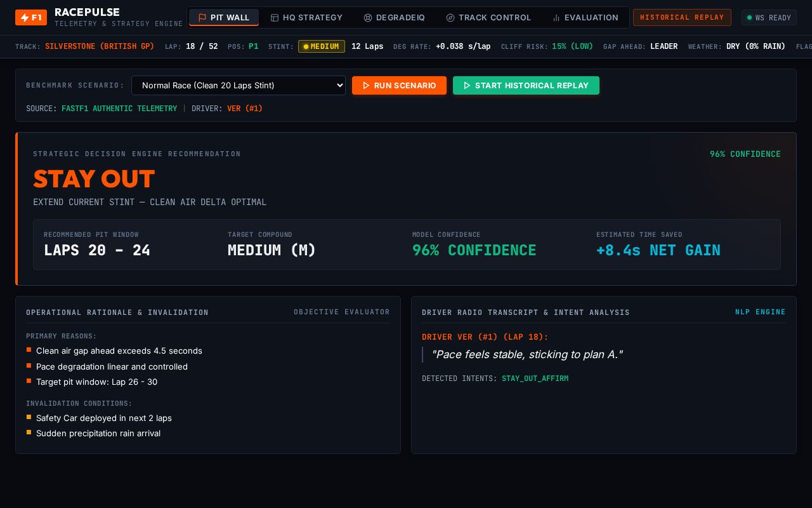The width and height of the screenshot is (812, 508).
Task: Click the RACEPULSE app title
Action: point(88,12)
